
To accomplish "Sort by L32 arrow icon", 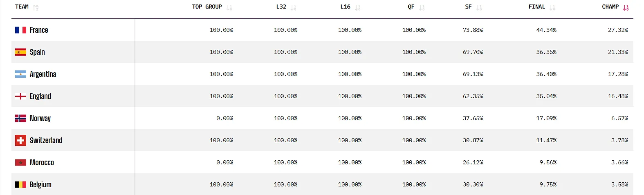I will (294, 7).
